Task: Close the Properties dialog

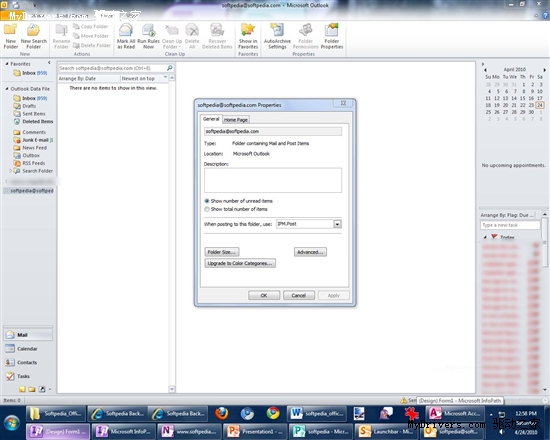Action: click(343, 103)
